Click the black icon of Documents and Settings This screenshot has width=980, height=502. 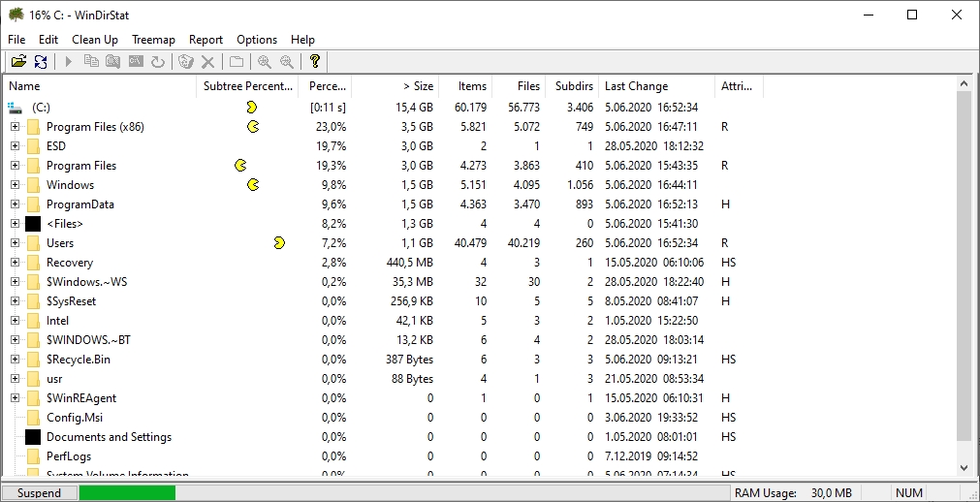pos(33,437)
